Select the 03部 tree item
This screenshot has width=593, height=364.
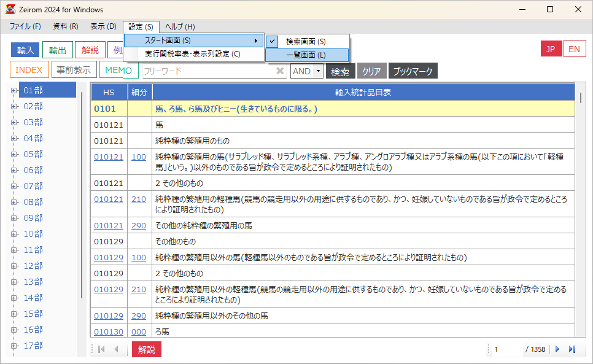pos(33,122)
